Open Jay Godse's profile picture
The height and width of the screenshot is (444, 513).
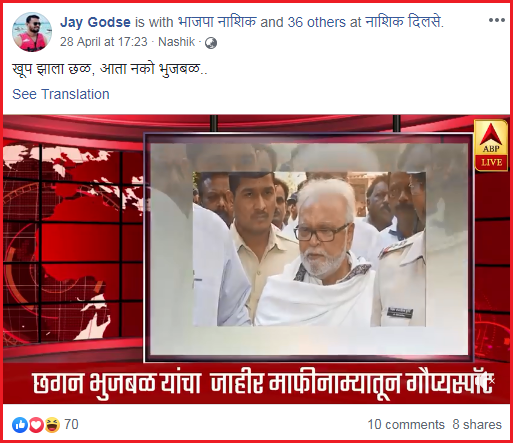(x=32, y=32)
